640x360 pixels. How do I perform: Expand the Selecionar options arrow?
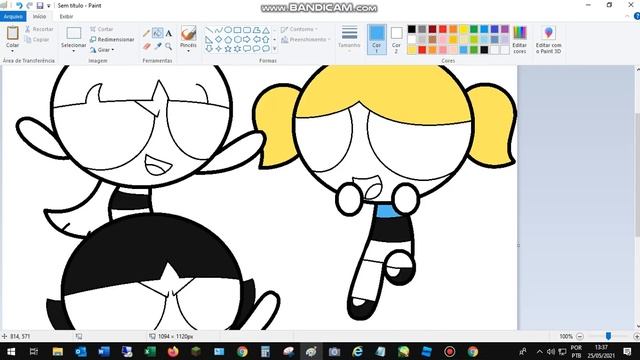(73, 51)
